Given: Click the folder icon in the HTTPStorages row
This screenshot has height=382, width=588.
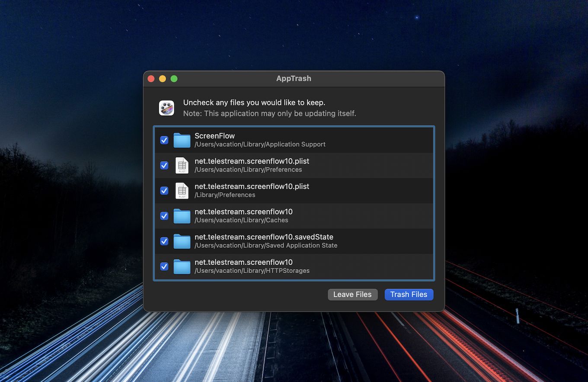Looking at the screenshot, I should (182, 266).
